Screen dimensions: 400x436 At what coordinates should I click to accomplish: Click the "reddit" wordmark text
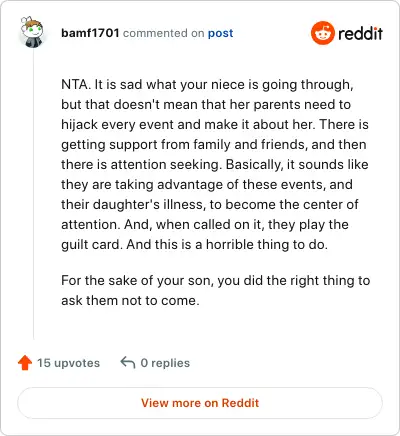(360, 33)
